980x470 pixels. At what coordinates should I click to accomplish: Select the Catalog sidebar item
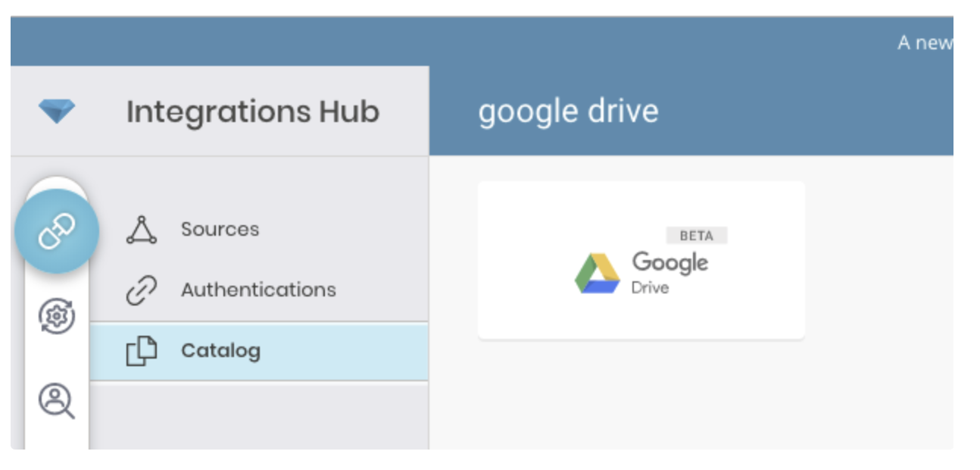tap(220, 351)
